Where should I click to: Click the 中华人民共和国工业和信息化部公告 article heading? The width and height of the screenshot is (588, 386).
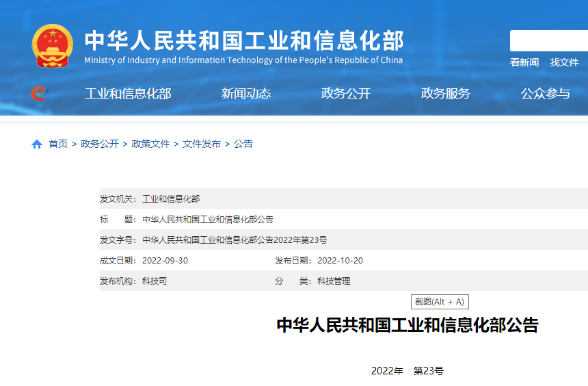click(407, 325)
